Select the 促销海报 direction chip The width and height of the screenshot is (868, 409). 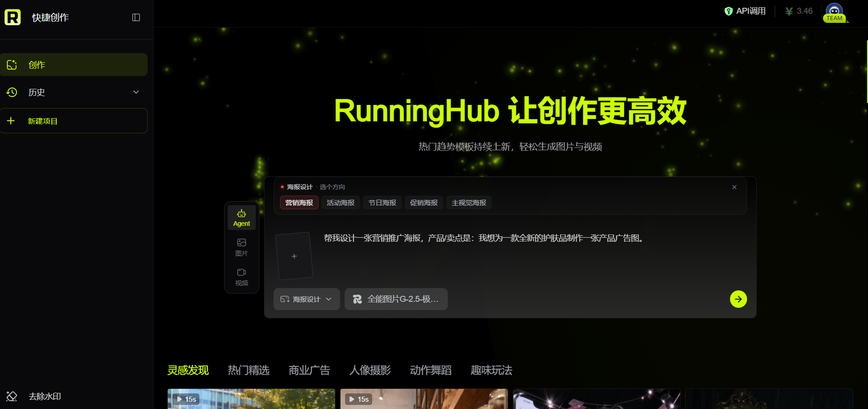(424, 202)
